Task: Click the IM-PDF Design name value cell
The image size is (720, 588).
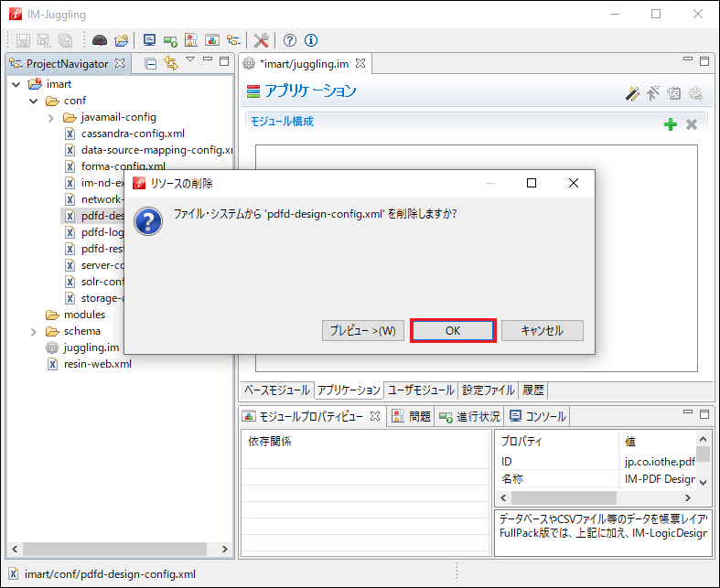Action: [660, 479]
